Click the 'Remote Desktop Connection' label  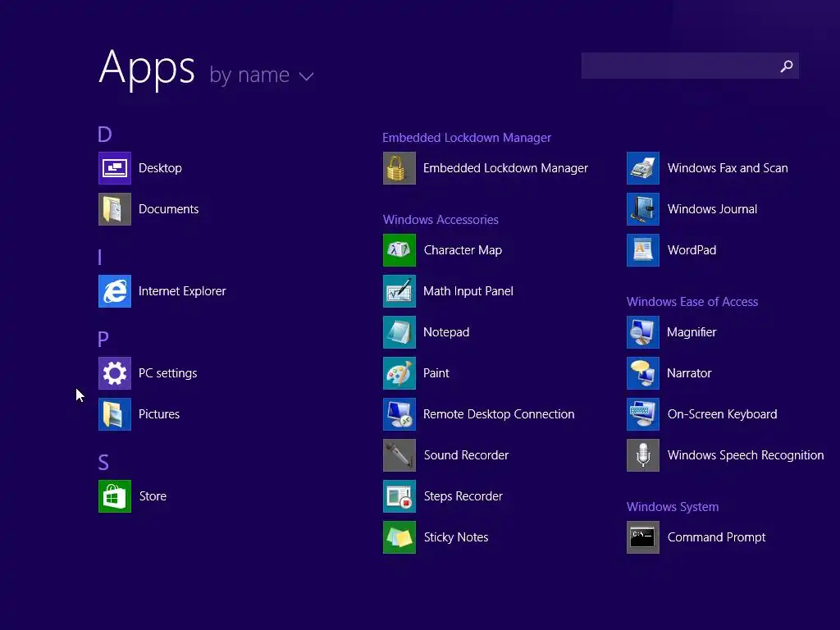[x=499, y=414]
